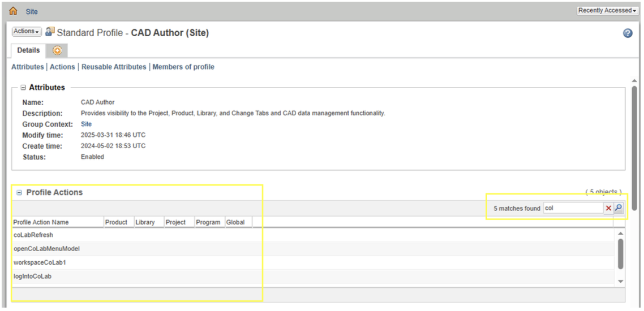Click the page scrollbar up arrow
The width and height of the screenshot is (644, 311).
click(634, 80)
